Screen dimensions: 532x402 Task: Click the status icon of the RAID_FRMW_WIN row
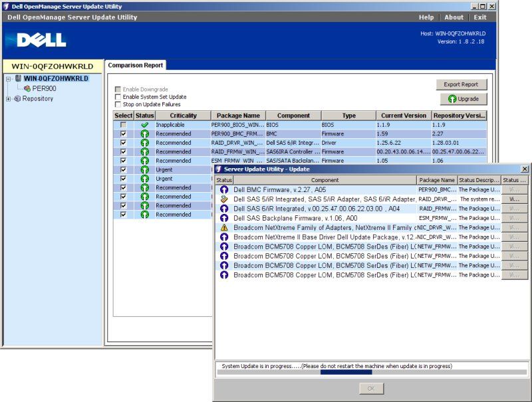[x=145, y=152]
